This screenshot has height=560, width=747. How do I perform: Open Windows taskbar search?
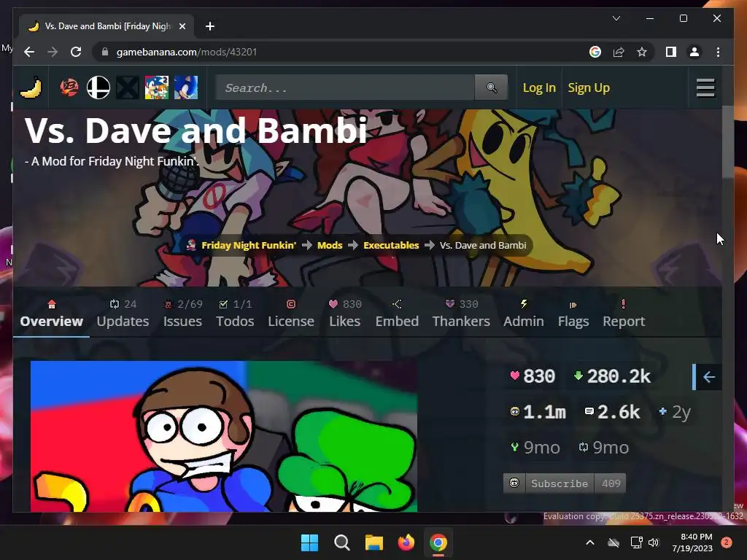coord(341,542)
